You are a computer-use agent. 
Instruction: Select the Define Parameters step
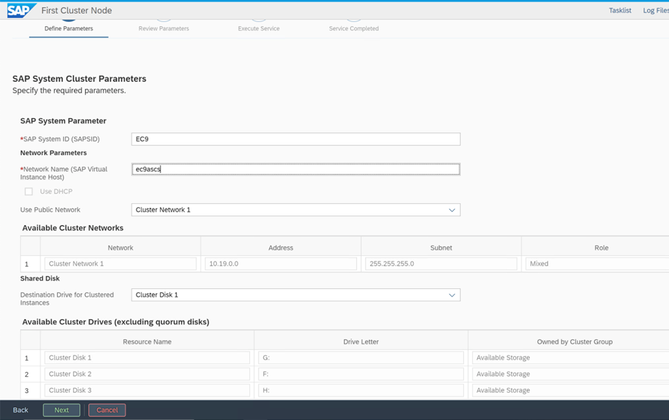click(x=69, y=28)
